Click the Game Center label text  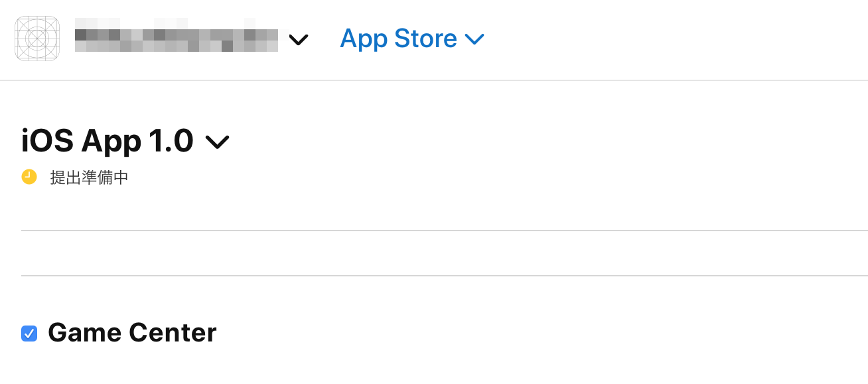pos(131,332)
